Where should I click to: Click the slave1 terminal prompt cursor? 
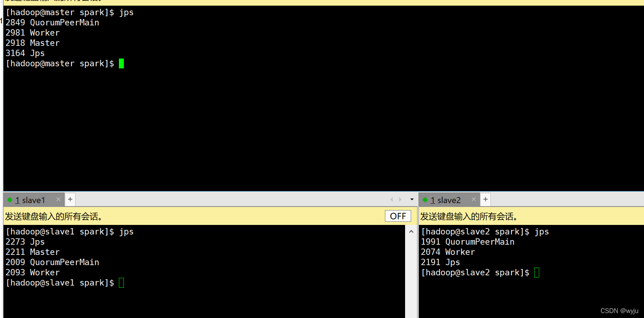pos(121,283)
